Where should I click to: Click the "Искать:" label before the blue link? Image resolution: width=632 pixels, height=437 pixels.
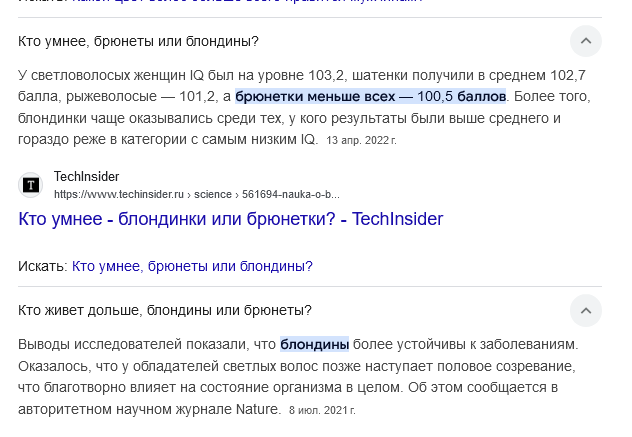click(43, 266)
